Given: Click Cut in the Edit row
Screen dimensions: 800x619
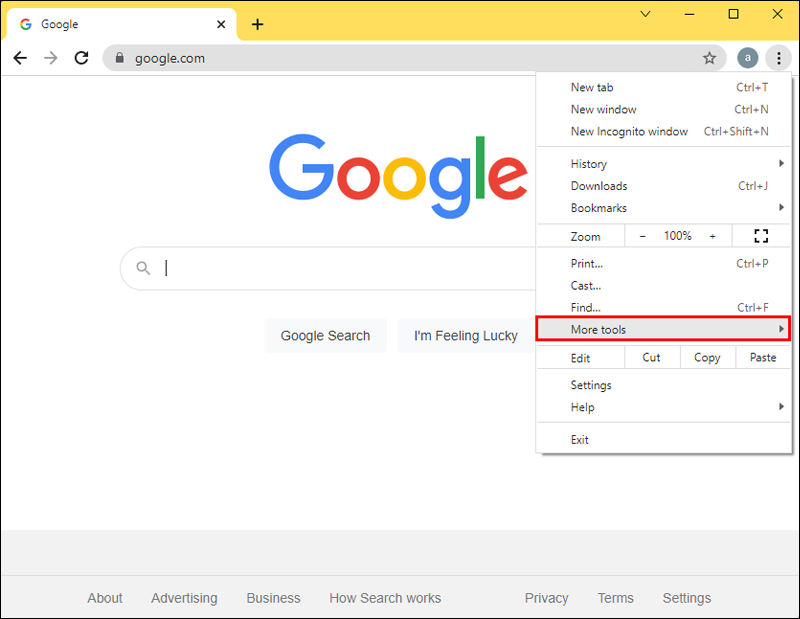Looking at the screenshot, I should [652, 358].
